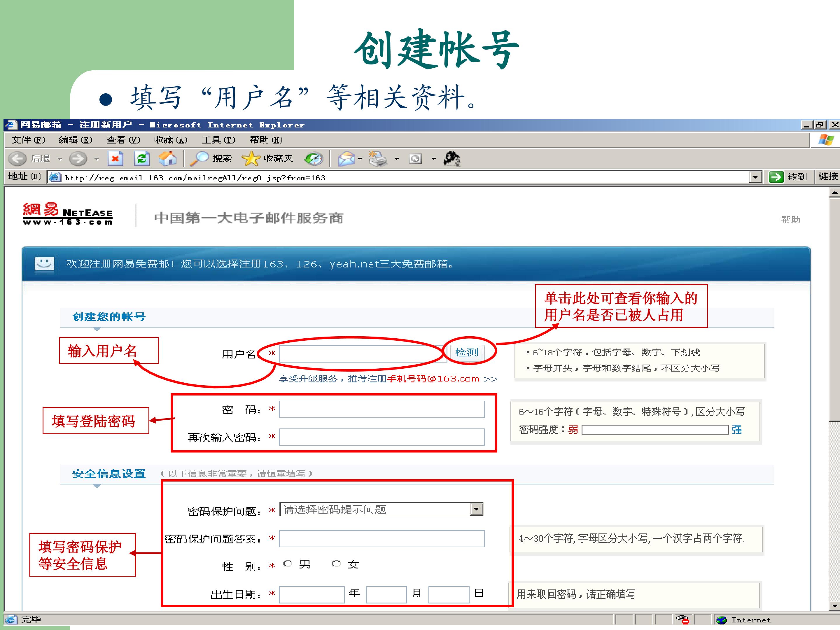Click the red X Stop icon
The width and height of the screenshot is (840, 630).
click(115, 158)
